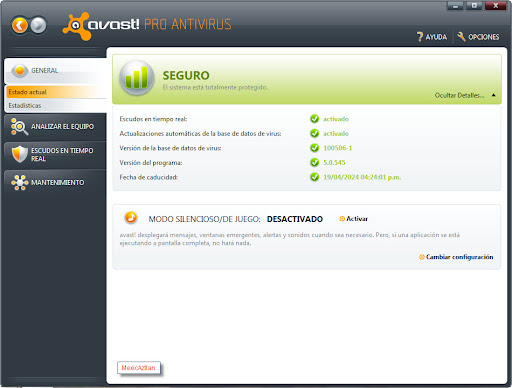Click the avast! logo icon
512x388 pixels.
76,26
